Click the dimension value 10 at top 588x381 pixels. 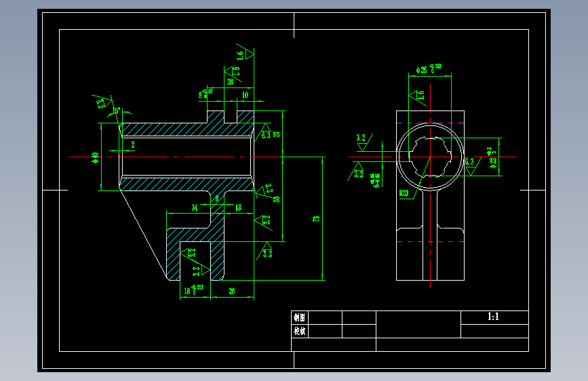tap(245, 95)
